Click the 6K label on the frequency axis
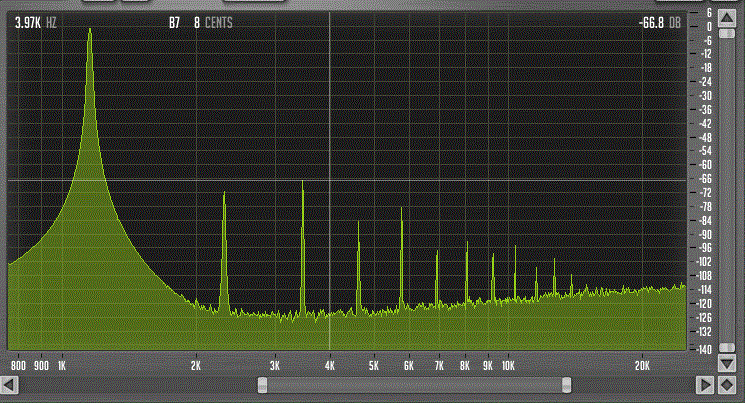745x403 pixels. coord(409,366)
